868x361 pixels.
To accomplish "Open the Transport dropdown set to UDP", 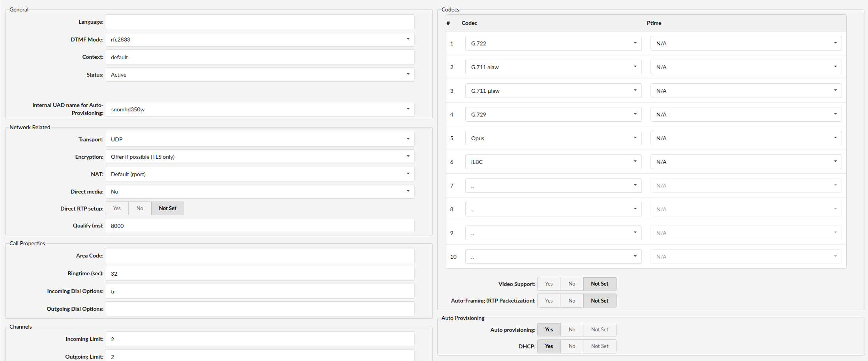I will coord(260,139).
